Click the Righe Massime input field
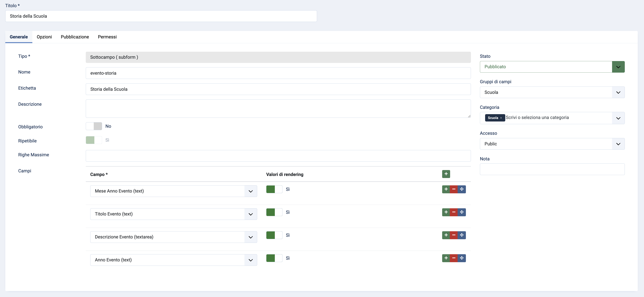644x297 pixels. coord(278,156)
